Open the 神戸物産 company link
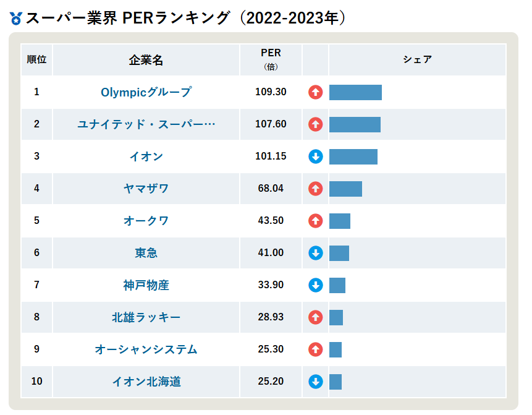 click(x=146, y=285)
